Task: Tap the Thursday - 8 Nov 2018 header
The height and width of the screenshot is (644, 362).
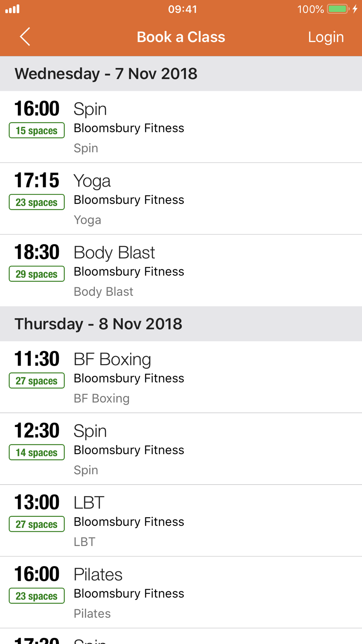Action: tap(98, 324)
